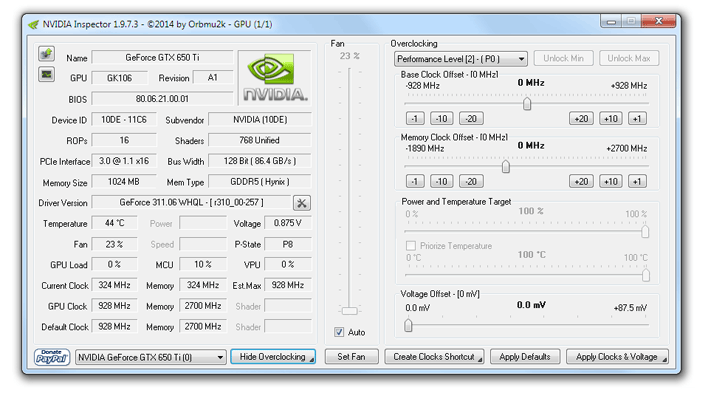
Task: Click the Memory Clock Offset slider handle
Action: (x=506, y=166)
